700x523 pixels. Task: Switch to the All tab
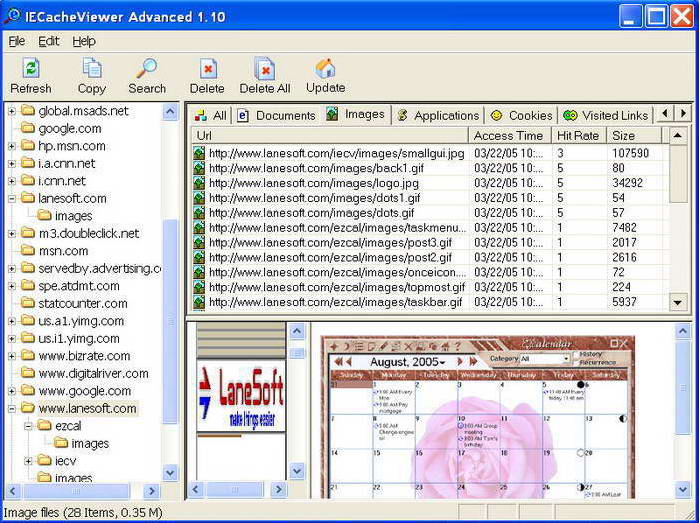coord(211,116)
